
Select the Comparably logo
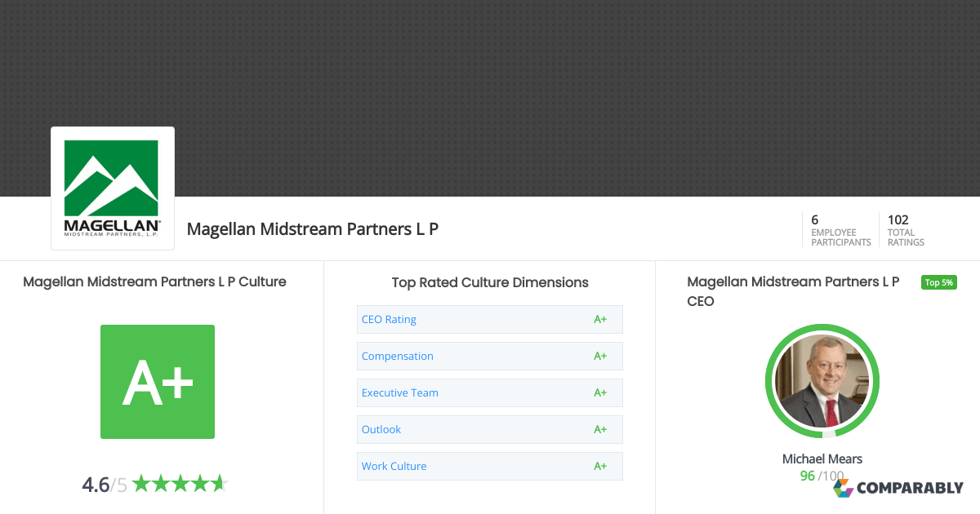(x=898, y=487)
